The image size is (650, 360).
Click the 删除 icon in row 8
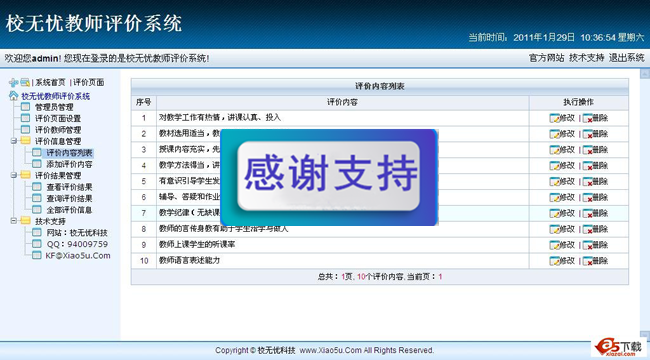coord(587,229)
